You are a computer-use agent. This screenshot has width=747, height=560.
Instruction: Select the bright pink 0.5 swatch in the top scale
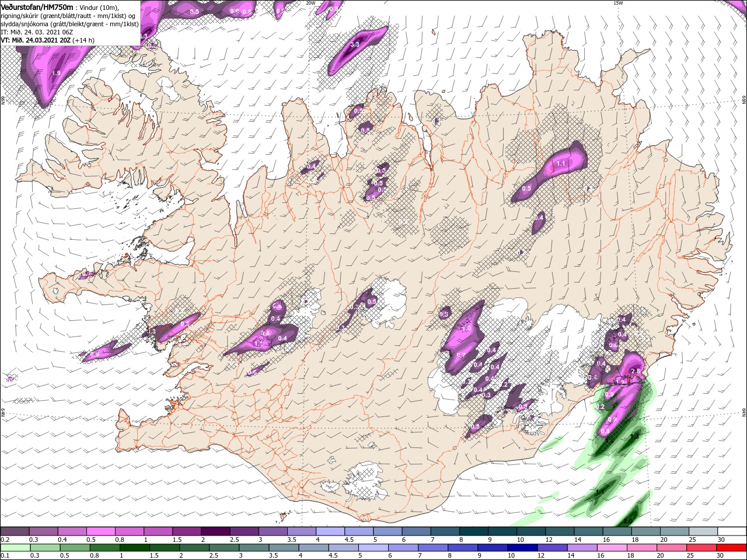coord(101,531)
